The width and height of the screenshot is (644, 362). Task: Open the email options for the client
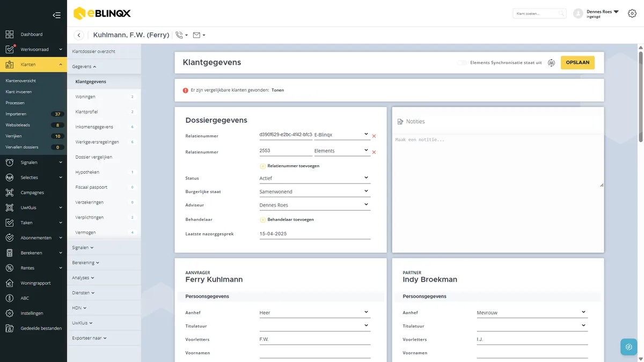pos(199,35)
